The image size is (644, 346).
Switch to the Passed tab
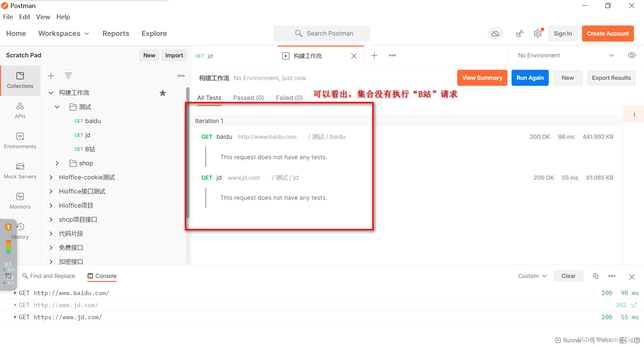pyautogui.click(x=248, y=98)
